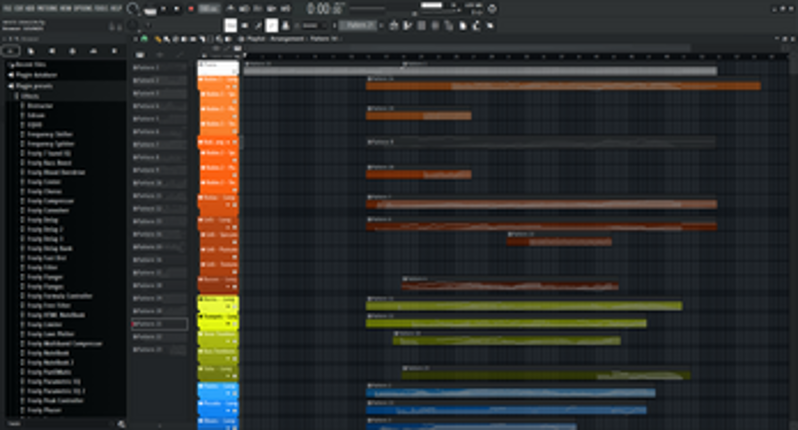Open the playlist options menu arrow
Image resolution: width=798 pixels, height=430 pixels.
pyautogui.click(x=135, y=39)
